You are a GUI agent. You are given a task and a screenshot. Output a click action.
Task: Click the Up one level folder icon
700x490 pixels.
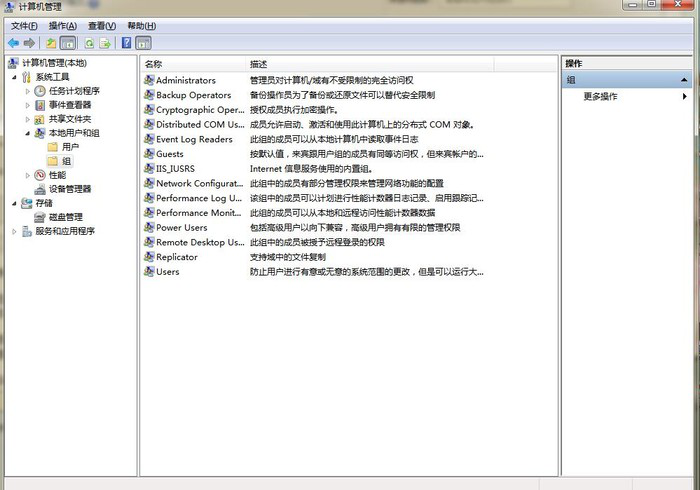coord(51,43)
